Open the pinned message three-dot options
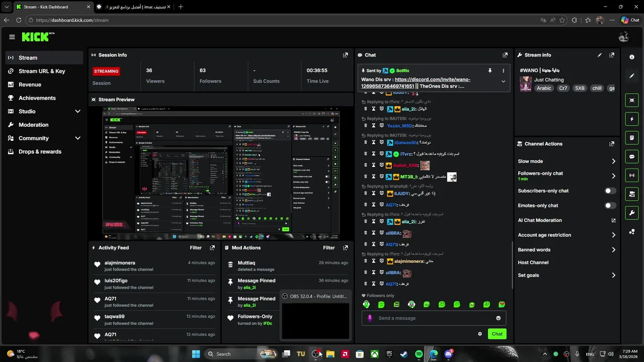This screenshot has height=362, width=644. coord(503,71)
